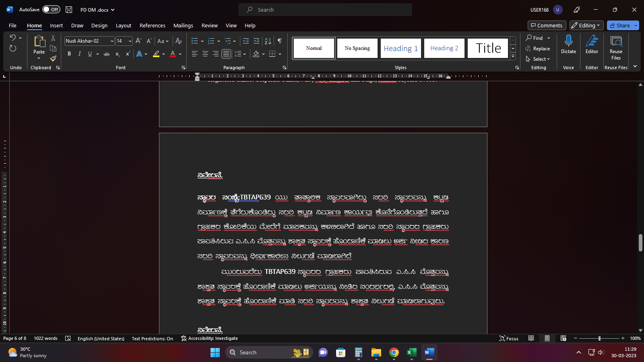Apply the Title style
Viewport: 644px width, 362px height.
coord(488,48)
